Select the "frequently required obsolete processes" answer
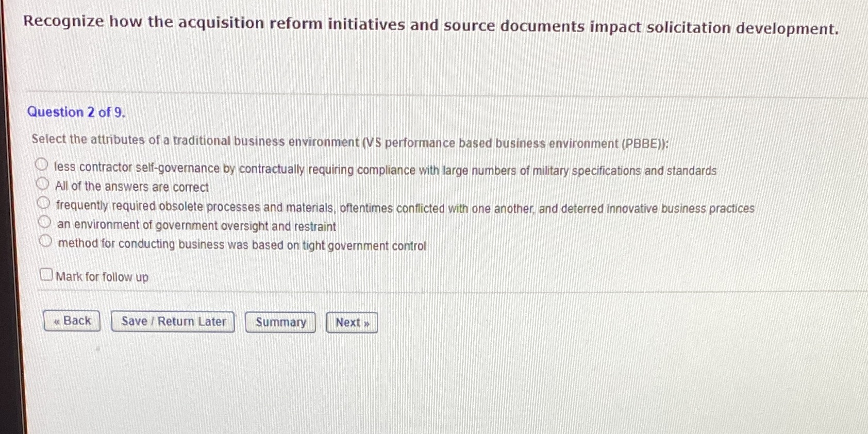This screenshot has height=434, width=868. [x=43, y=202]
